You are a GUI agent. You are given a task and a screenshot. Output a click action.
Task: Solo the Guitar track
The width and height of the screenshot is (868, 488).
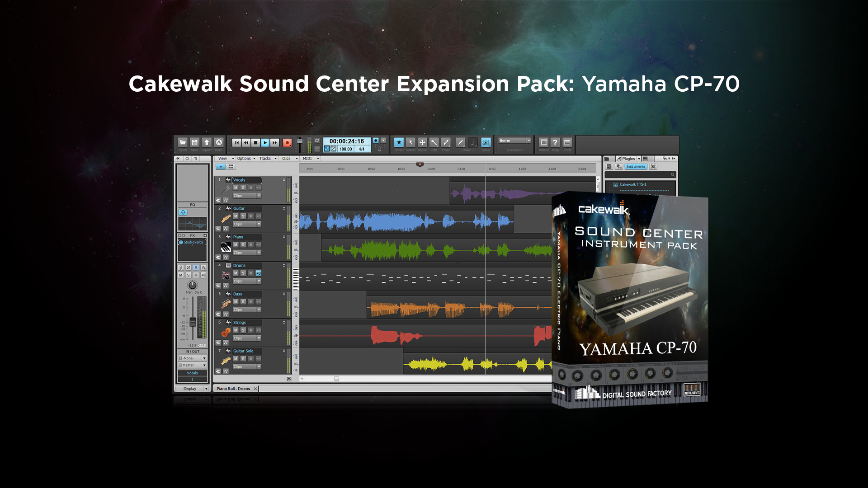(x=243, y=216)
